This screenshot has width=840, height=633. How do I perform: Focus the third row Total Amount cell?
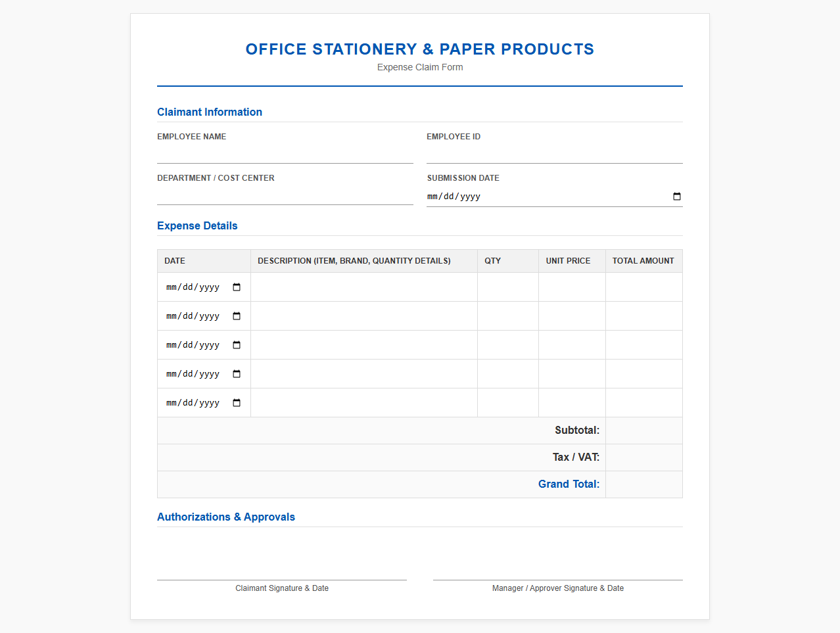tap(644, 345)
